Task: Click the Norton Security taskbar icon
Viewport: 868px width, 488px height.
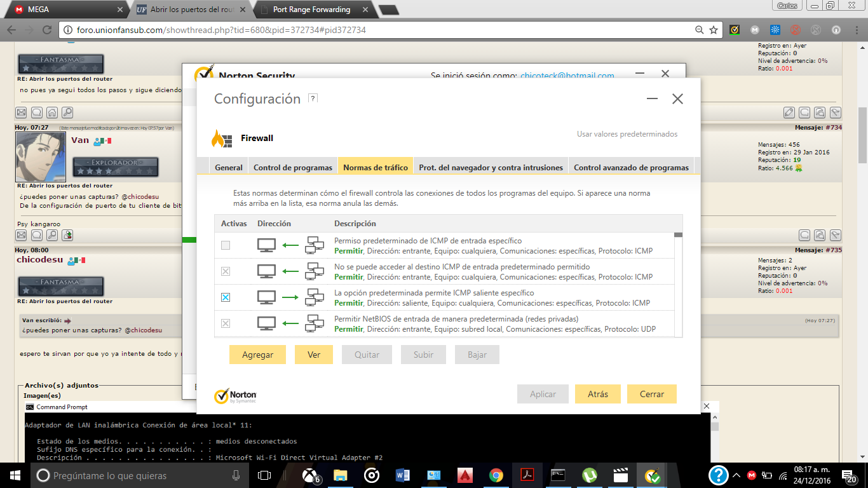Action: pos(652,475)
